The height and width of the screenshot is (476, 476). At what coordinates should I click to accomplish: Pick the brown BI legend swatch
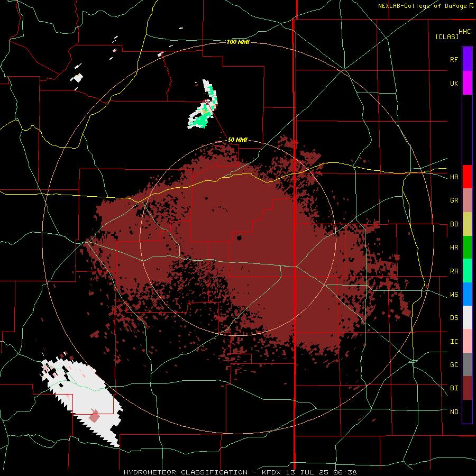[x=467, y=388]
